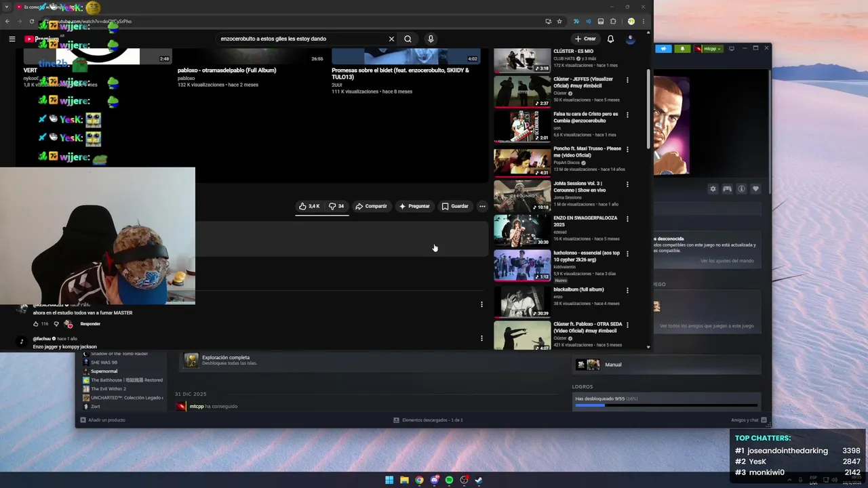Click Ver los ajustes del mando link
Image resolution: width=868 pixels, height=488 pixels.
point(727,261)
